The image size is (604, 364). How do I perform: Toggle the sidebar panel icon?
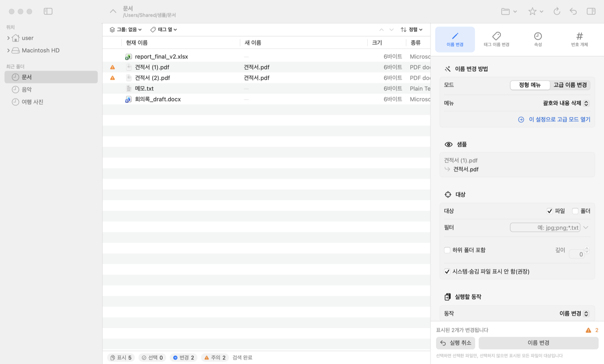point(48,11)
